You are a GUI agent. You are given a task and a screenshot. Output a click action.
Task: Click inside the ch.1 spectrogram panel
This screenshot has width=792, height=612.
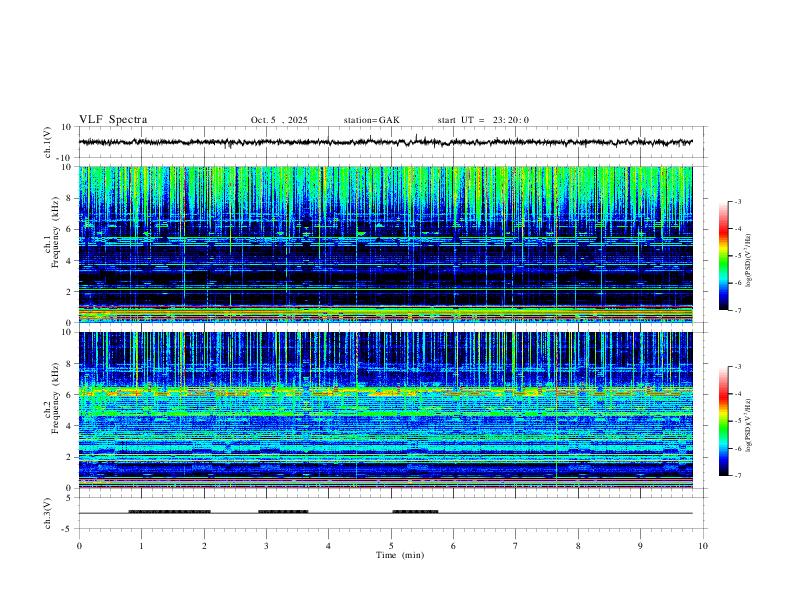[385, 244]
